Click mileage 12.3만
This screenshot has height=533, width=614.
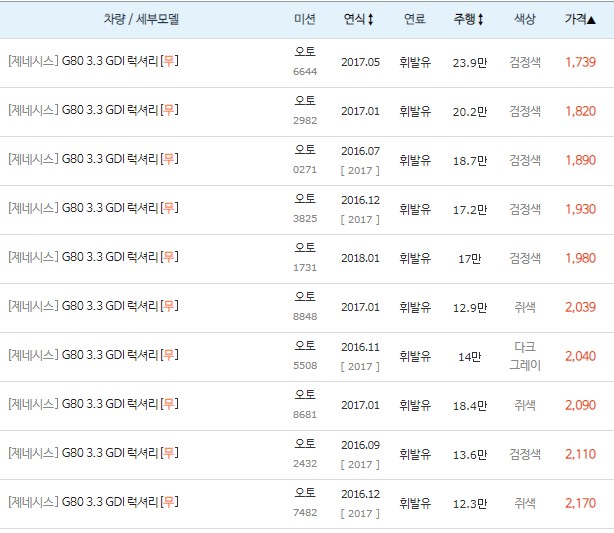click(470, 503)
